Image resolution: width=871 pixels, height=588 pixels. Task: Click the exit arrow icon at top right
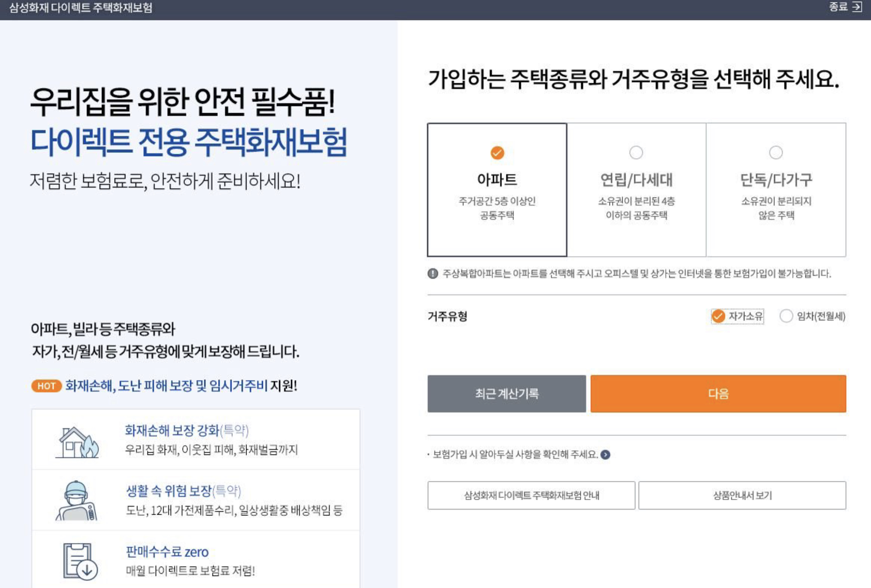pyautogui.click(x=857, y=7)
